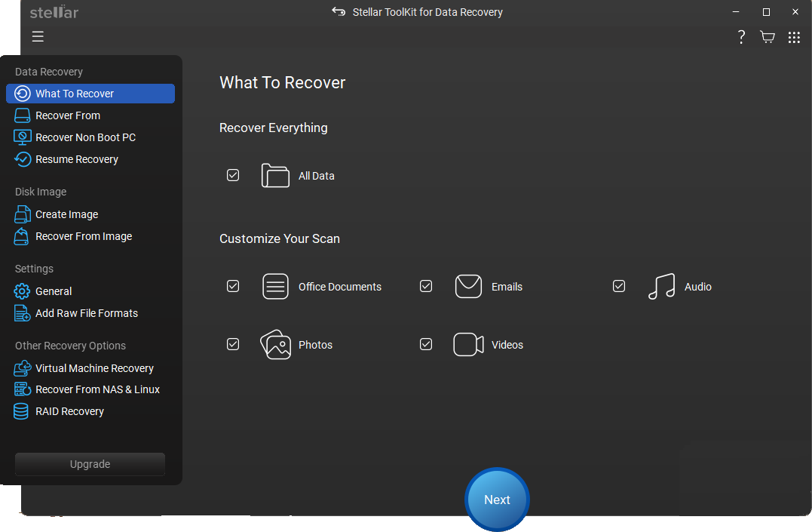812x532 pixels.
Task: Open the apps grid icon
Action: [794, 37]
